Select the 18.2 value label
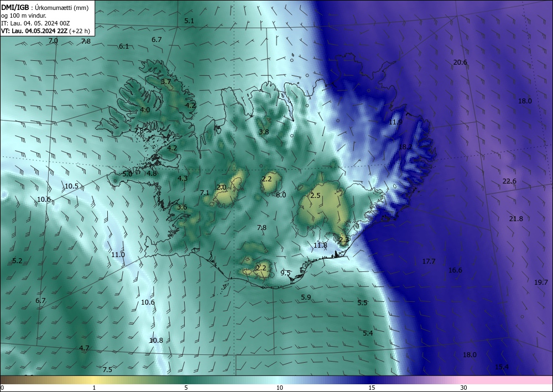 [x=405, y=147]
